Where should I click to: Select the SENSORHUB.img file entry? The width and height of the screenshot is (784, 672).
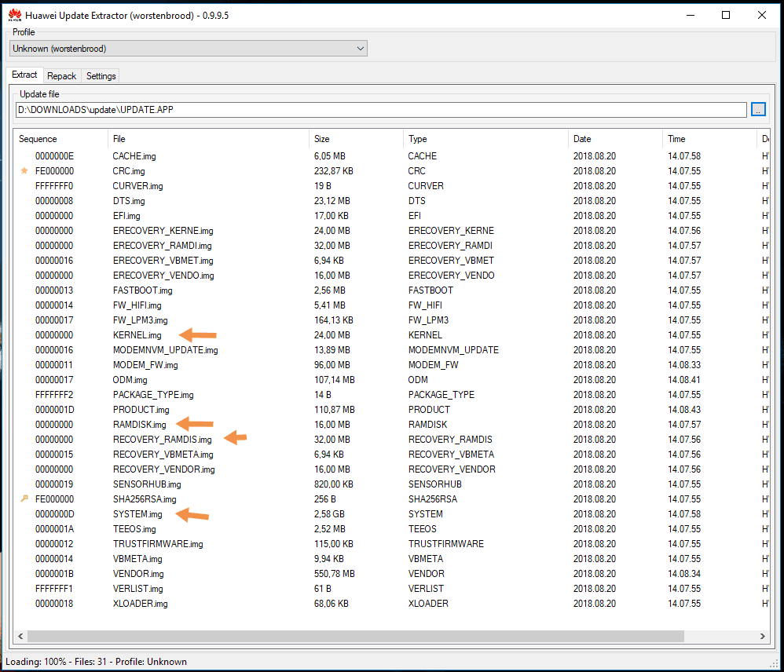pos(147,484)
